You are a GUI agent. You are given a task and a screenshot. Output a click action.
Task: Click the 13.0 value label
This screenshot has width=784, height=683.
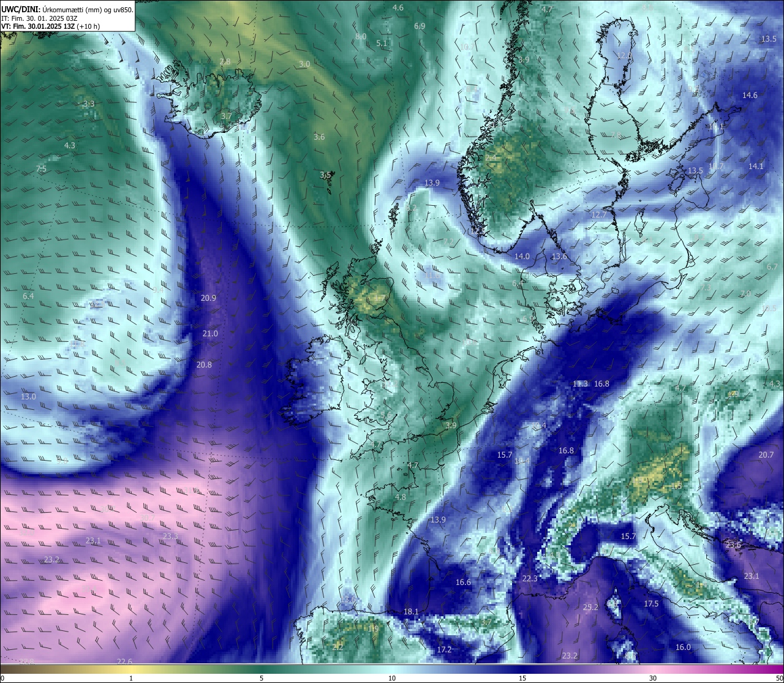(x=29, y=397)
